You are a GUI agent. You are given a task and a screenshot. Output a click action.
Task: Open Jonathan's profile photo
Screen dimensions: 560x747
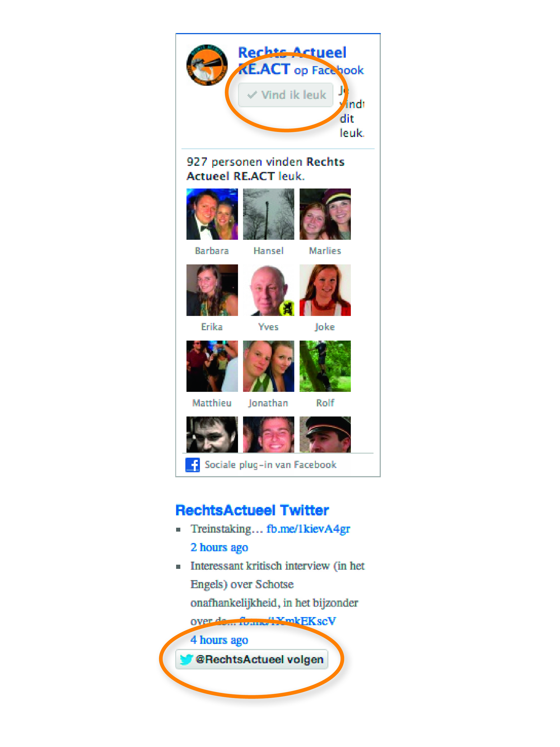[x=268, y=366]
